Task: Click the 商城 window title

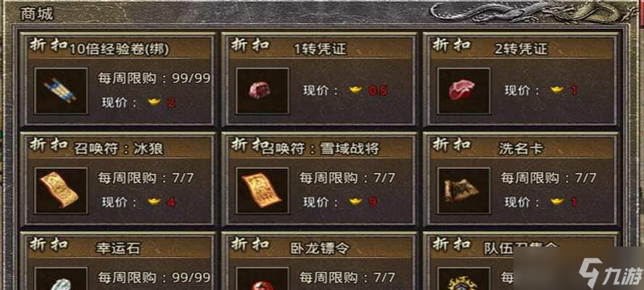Action: (x=36, y=14)
